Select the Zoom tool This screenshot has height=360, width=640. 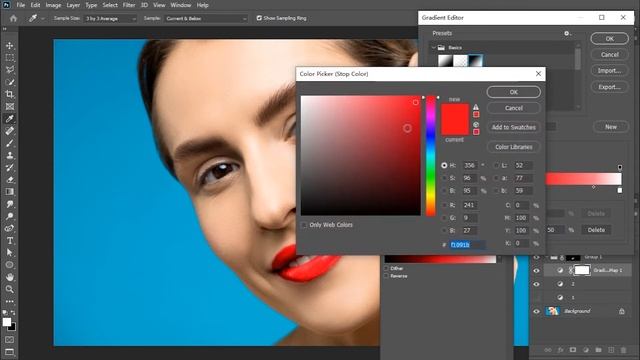(9, 289)
